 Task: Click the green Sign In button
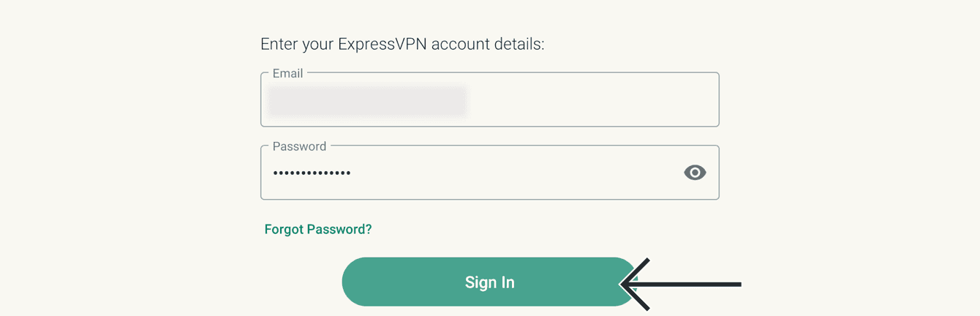coord(490,282)
